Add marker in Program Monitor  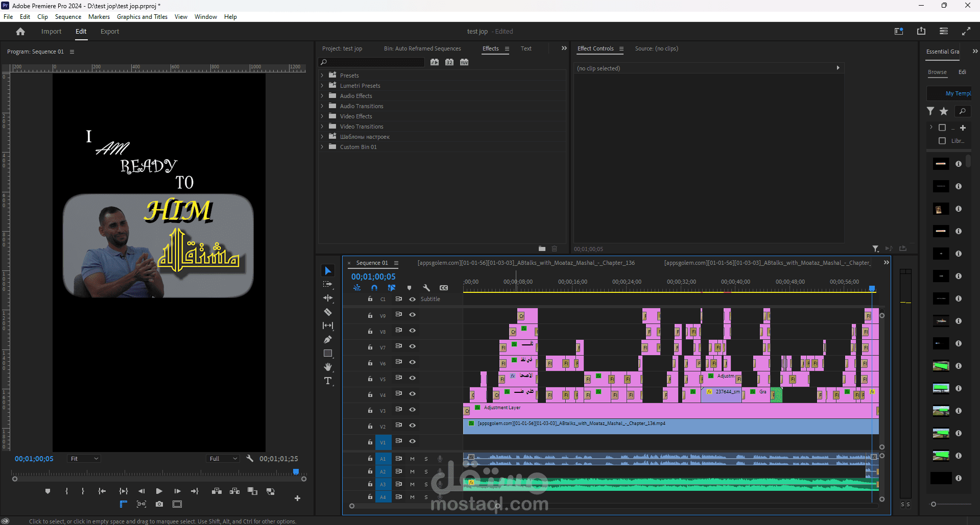tap(47, 491)
